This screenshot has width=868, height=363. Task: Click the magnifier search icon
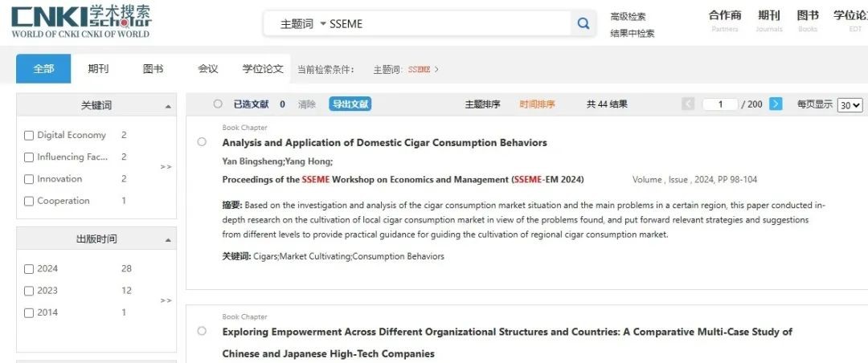583,24
